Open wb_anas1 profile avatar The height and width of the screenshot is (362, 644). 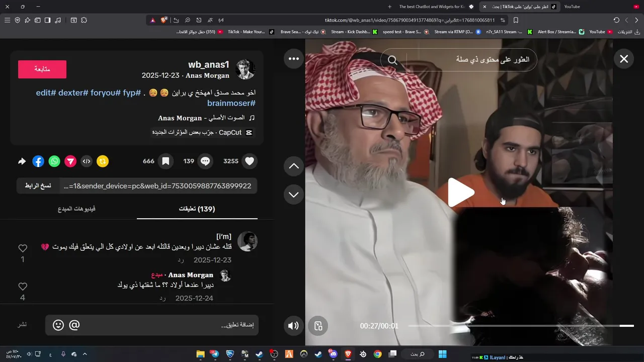[246, 69]
